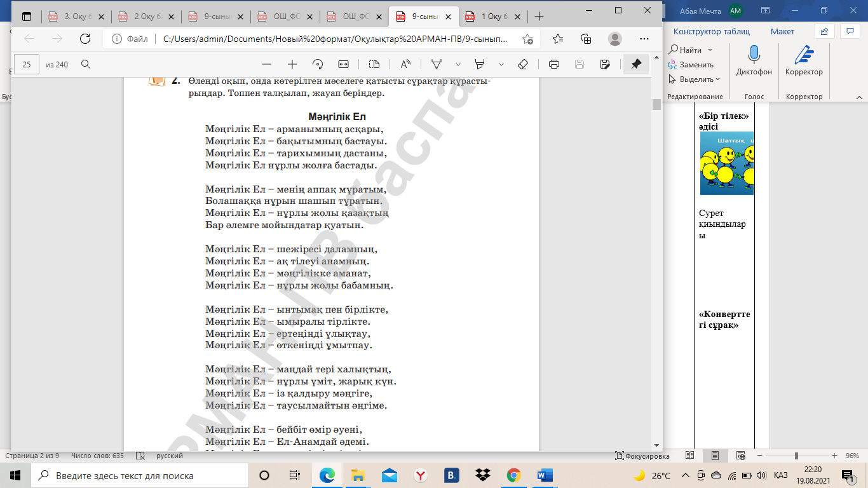
Task: Open Edge Collections panel
Action: click(x=586, y=39)
